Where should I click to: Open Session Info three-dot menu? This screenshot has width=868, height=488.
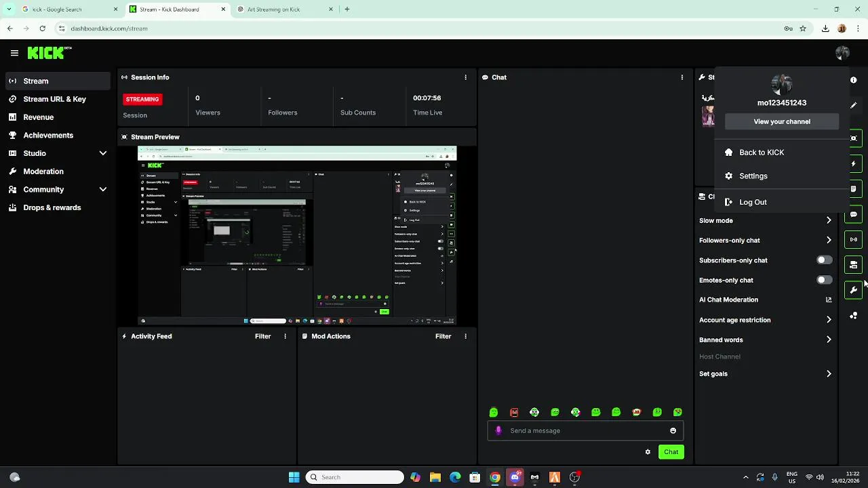tap(465, 77)
